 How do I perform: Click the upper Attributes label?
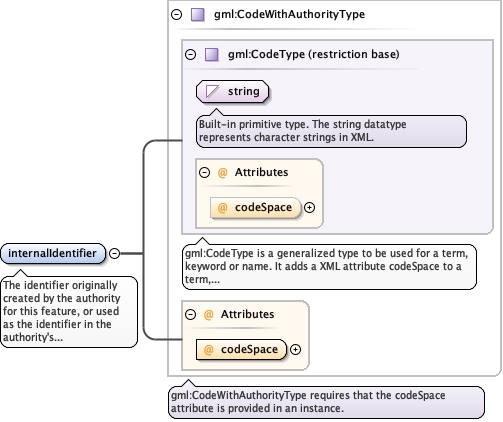[261, 172]
